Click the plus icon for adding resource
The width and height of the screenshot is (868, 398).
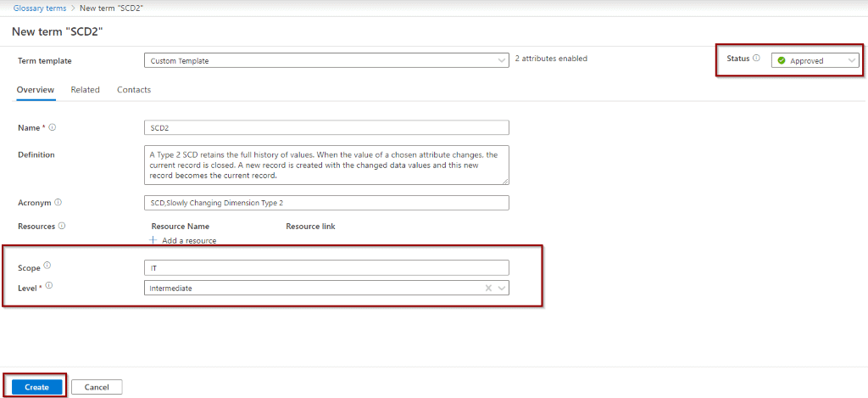(x=153, y=240)
